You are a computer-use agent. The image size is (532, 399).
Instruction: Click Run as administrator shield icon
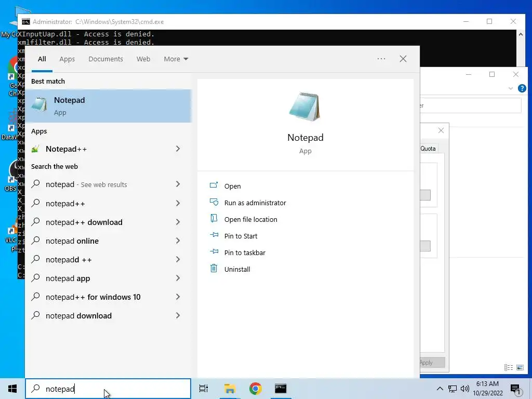[214, 202]
